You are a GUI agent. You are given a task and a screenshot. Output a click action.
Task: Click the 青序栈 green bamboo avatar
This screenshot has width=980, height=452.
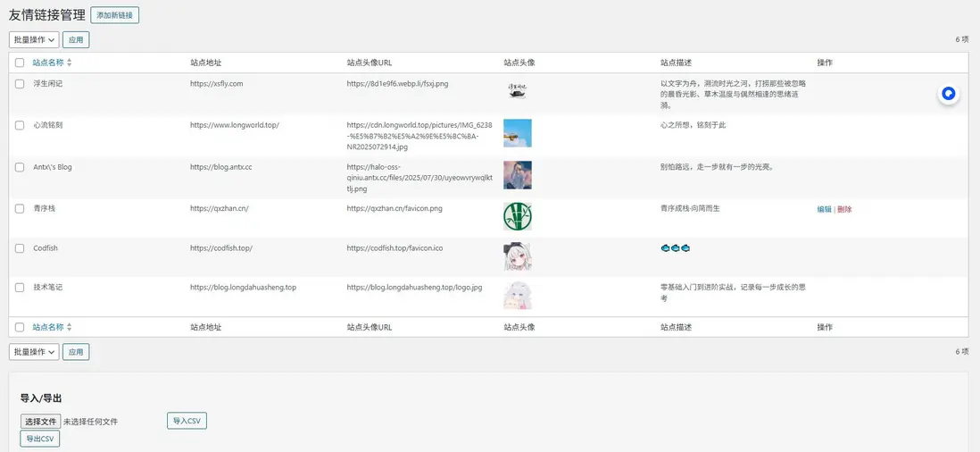coord(518,216)
